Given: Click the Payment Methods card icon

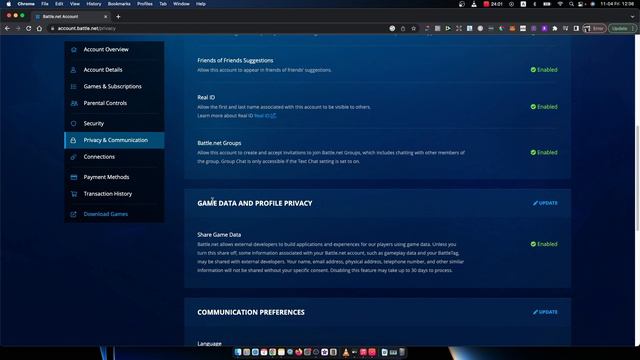Looking at the screenshot, I should pyautogui.click(x=73, y=177).
